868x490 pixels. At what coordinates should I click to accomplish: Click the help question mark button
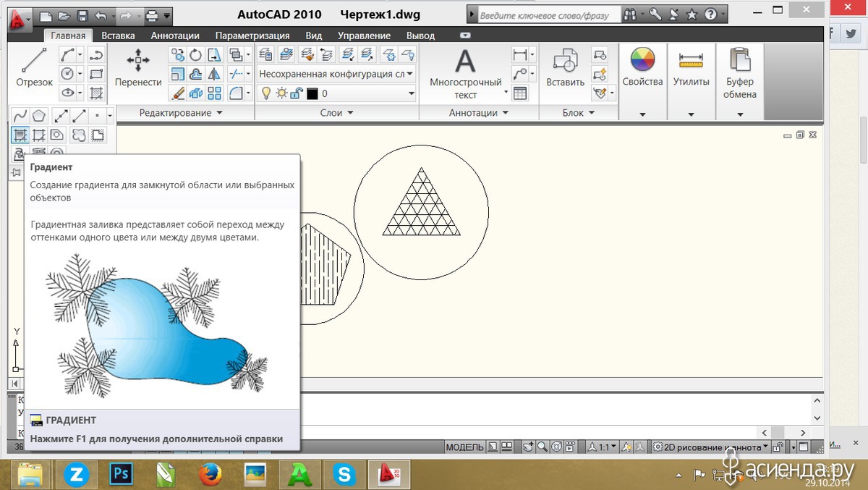[711, 14]
